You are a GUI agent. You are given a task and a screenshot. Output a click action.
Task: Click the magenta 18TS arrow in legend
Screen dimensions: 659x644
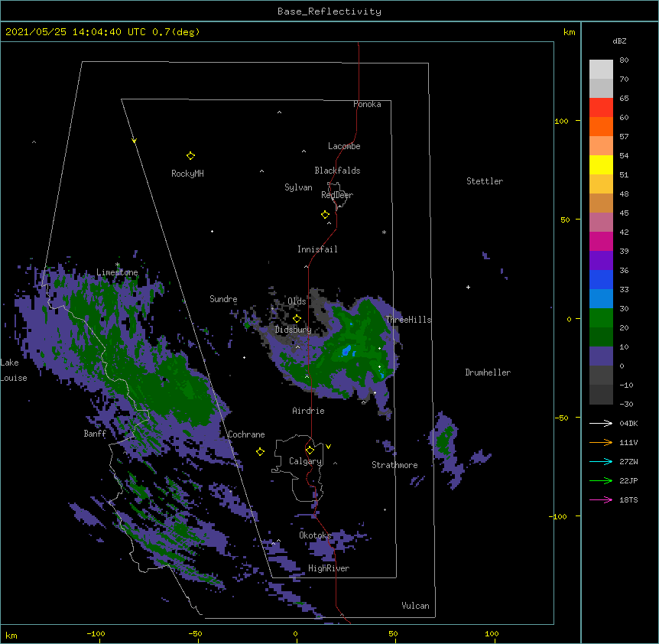pyautogui.click(x=601, y=499)
